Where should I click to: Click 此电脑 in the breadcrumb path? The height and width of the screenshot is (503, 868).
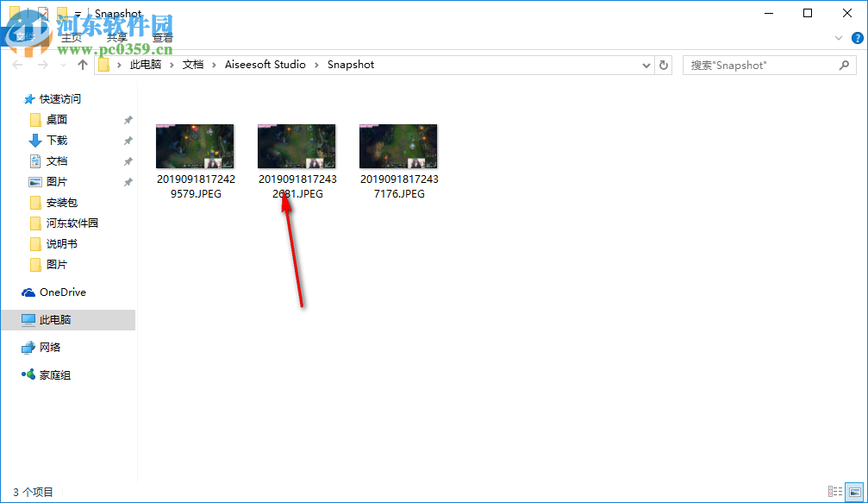pyautogui.click(x=146, y=64)
